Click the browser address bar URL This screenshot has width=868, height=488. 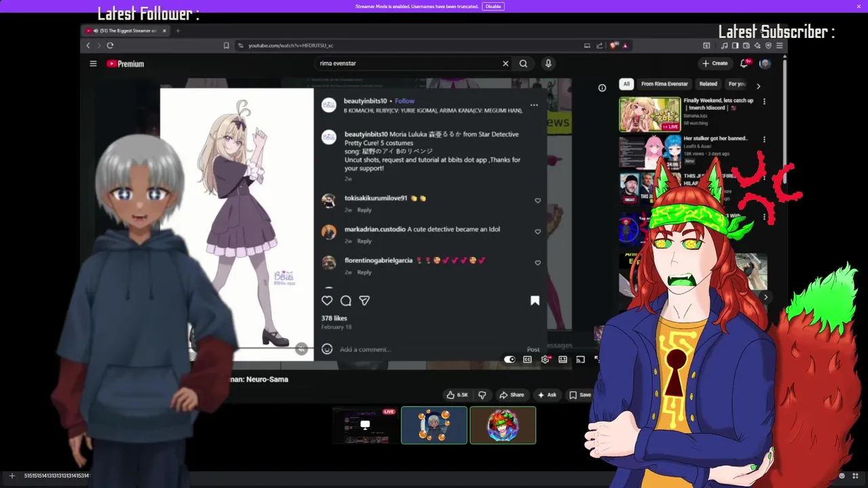coord(291,45)
